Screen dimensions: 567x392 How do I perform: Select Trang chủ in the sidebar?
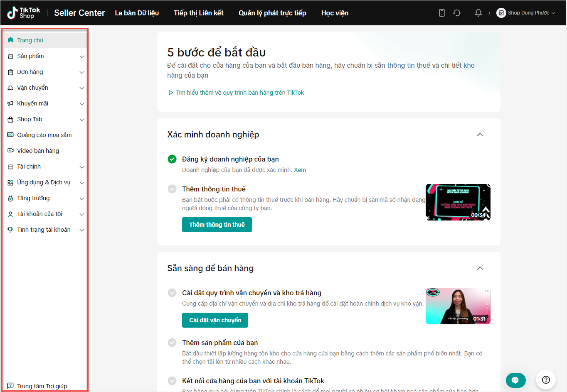tap(45, 40)
